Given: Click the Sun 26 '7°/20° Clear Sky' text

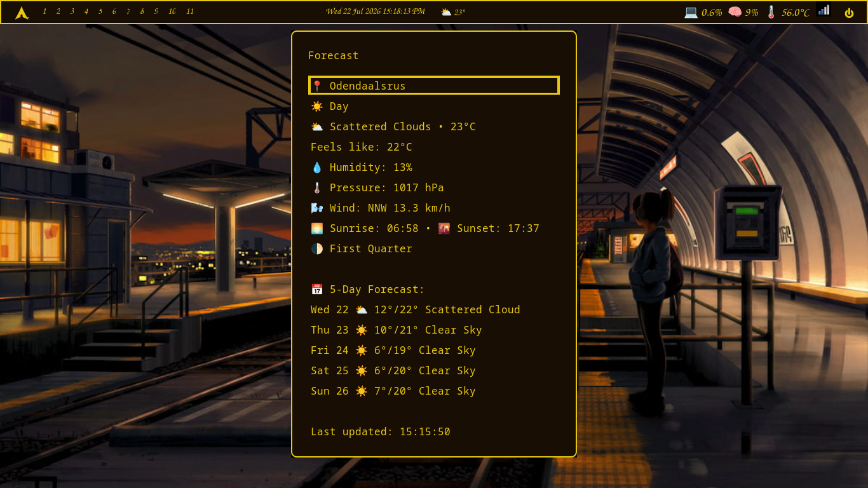Looking at the screenshot, I should [425, 391].
